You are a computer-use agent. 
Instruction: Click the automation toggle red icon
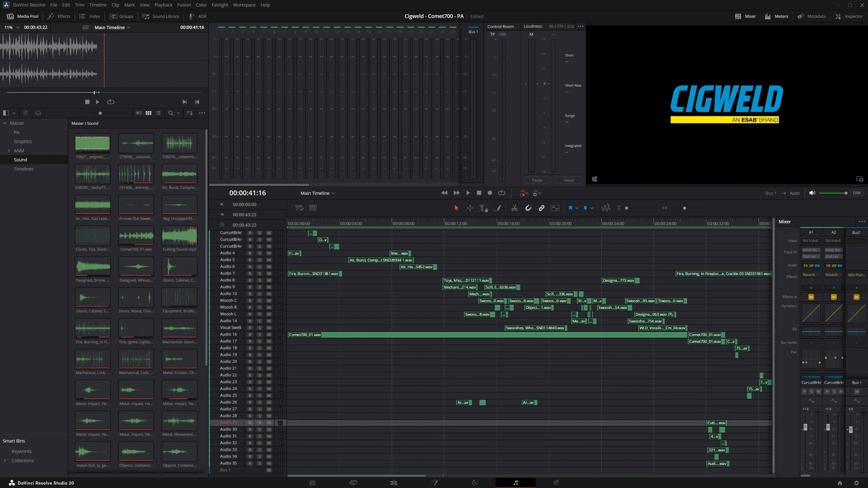pyautogui.click(x=524, y=193)
